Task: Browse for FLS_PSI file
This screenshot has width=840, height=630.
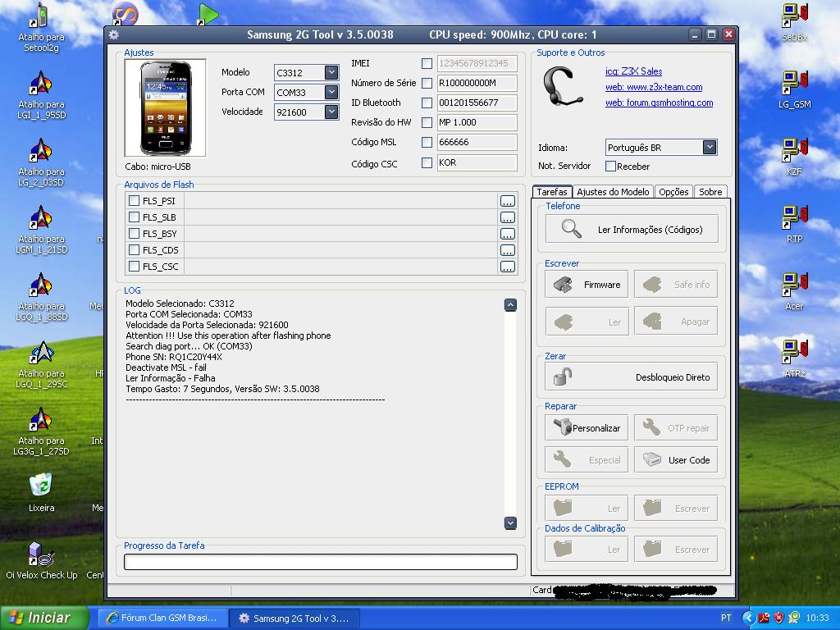Action: click(507, 201)
